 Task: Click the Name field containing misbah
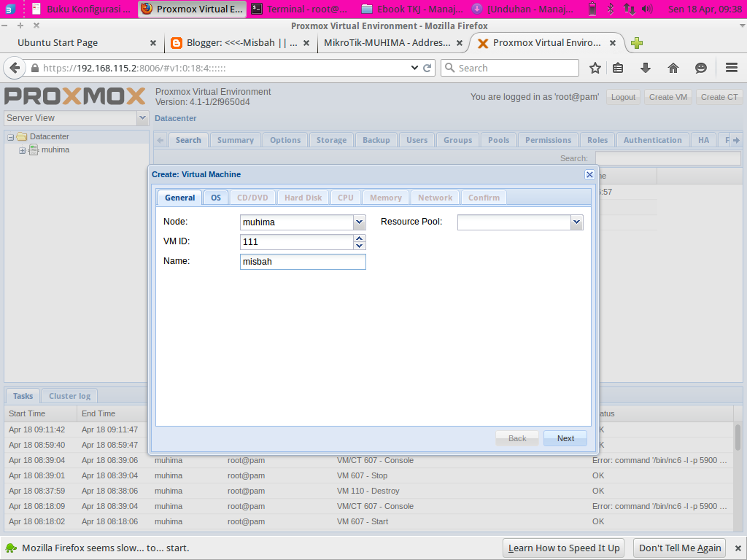coord(303,262)
